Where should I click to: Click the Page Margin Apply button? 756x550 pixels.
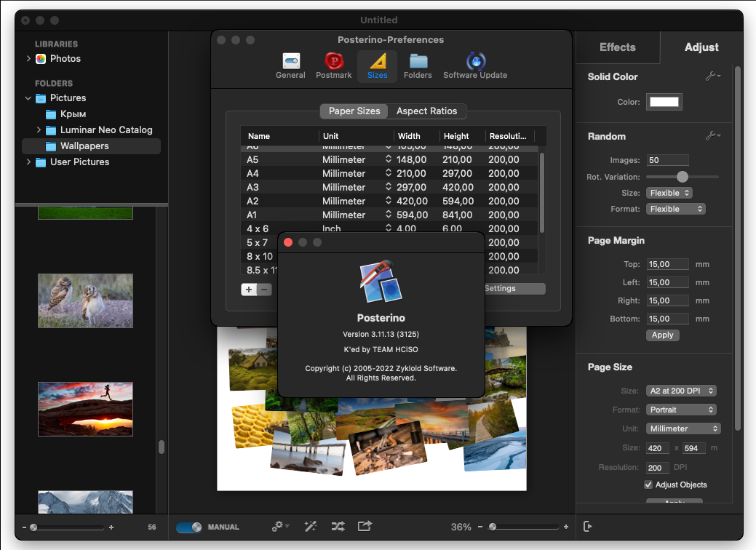click(x=662, y=335)
